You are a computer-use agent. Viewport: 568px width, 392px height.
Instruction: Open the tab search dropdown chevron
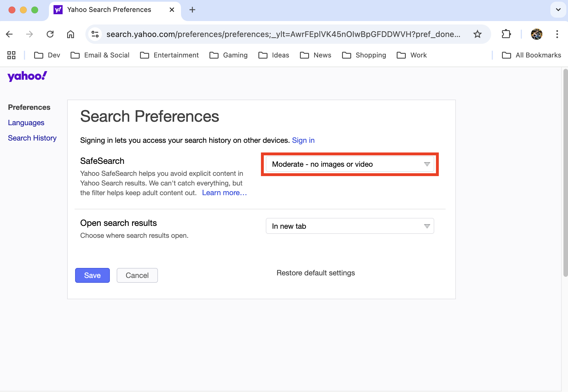click(558, 10)
